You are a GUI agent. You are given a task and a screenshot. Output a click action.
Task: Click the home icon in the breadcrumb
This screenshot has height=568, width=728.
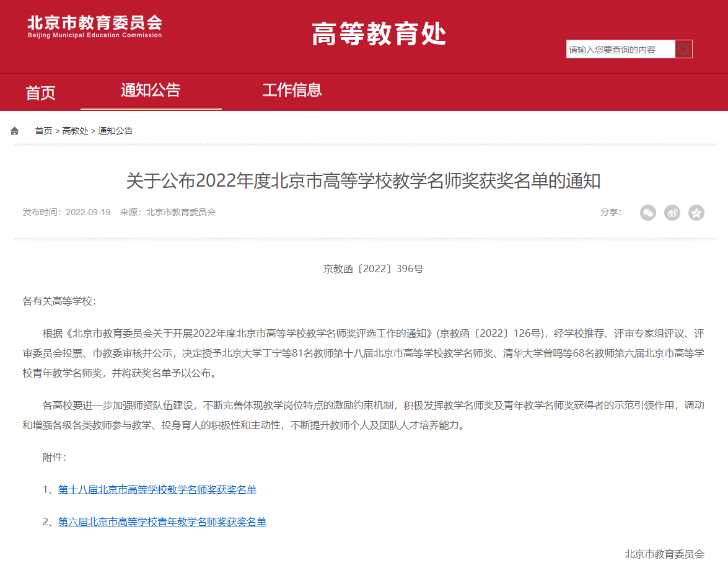tap(15, 131)
